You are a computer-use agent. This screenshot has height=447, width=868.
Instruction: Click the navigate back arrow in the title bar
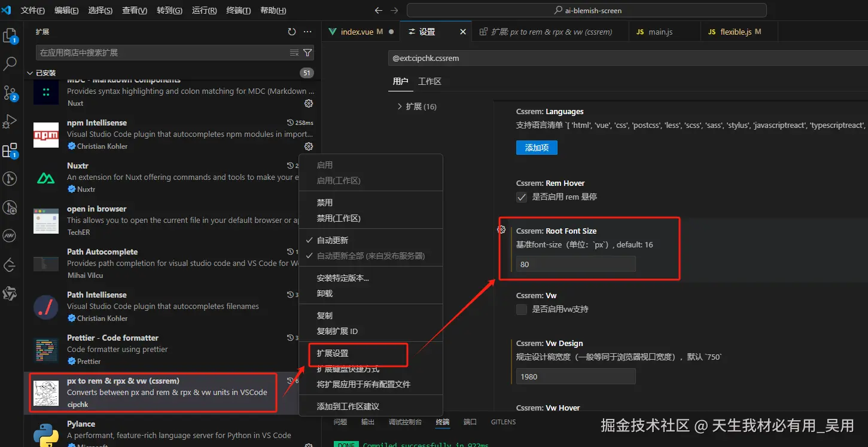tap(378, 10)
